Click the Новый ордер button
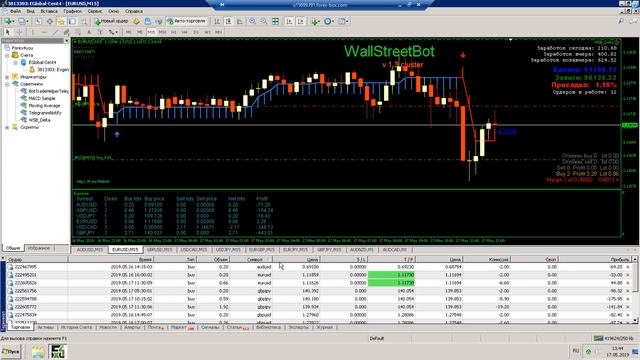 coord(112,21)
